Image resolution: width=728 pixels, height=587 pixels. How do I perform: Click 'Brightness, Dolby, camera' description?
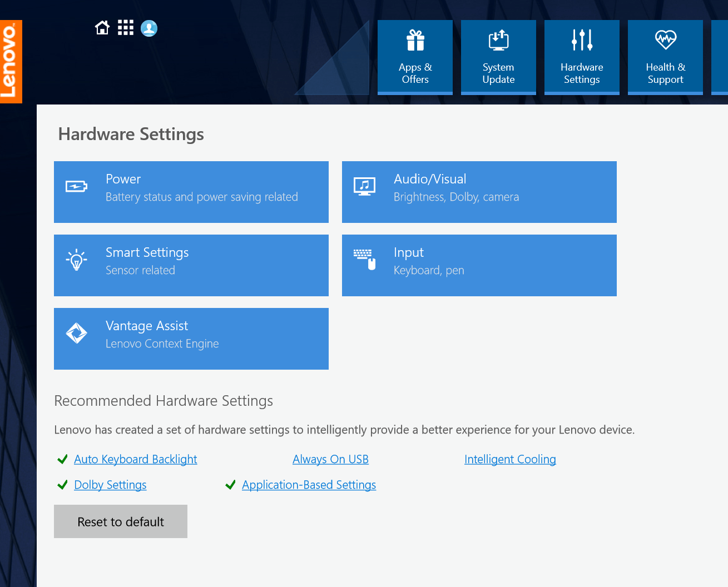[457, 197]
